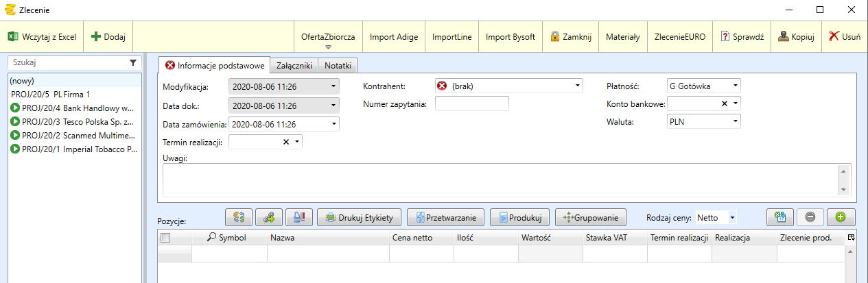Viewport: 868px width, 283px height.
Task: Click the Zamknij padlock button
Action: 571,36
